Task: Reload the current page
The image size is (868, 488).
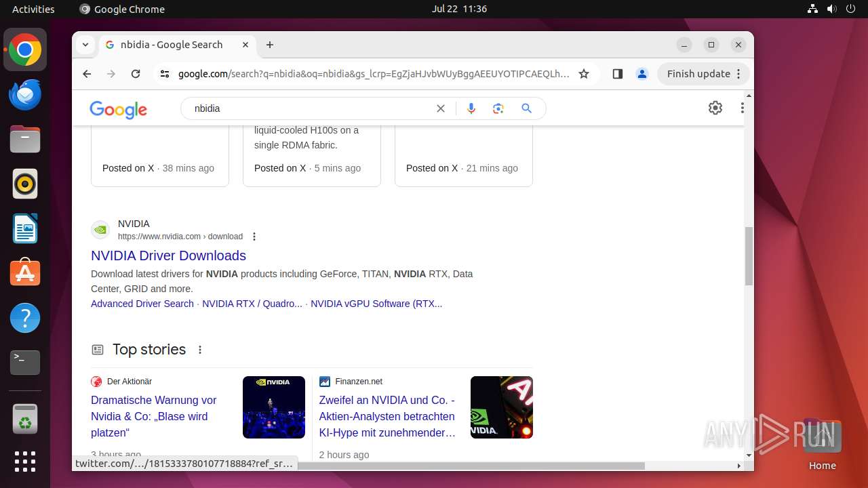Action: (x=136, y=74)
